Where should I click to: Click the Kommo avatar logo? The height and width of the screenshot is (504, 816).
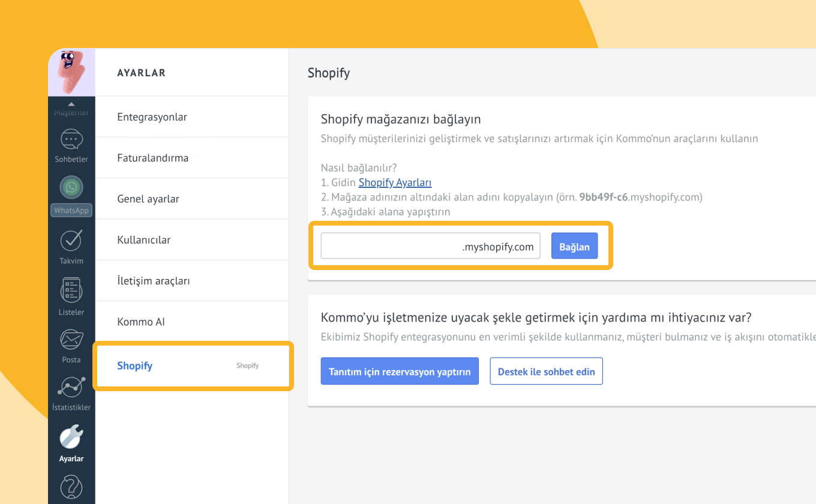click(71, 72)
